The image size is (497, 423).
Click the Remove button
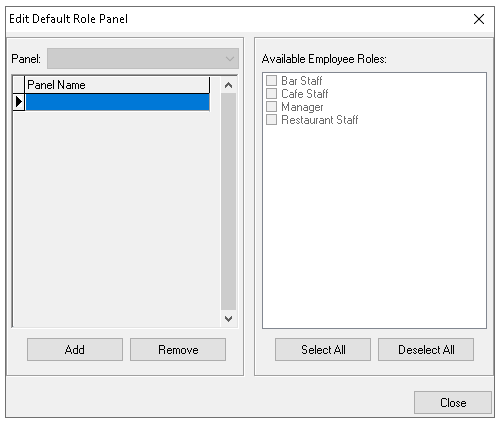tap(178, 350)
